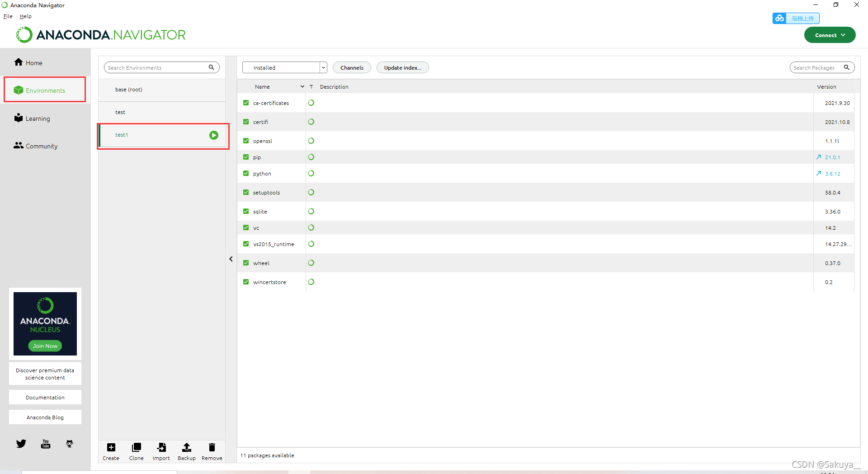Click the type circle icon for python
The height and width of the screenshot is (474, 868).
[311, 173]
